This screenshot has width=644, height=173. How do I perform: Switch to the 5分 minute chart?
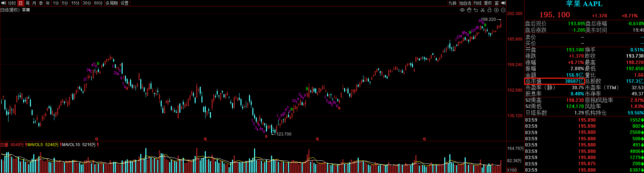65,3
